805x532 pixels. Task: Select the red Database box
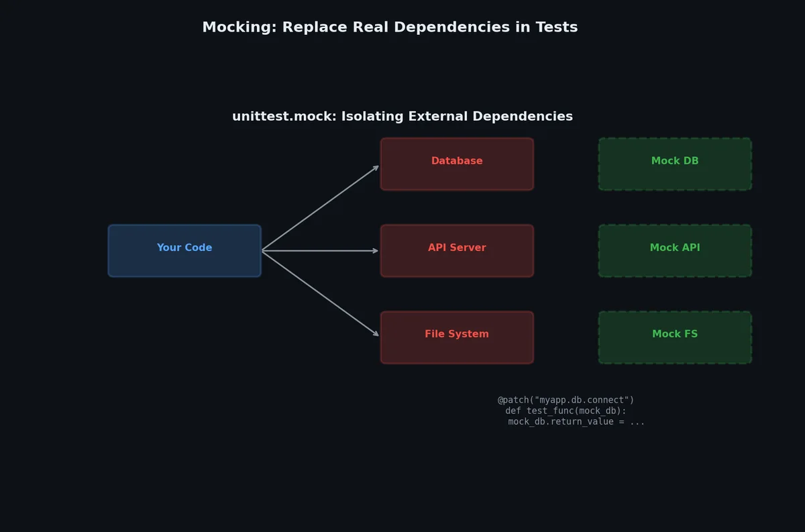[x=457, y=164]
